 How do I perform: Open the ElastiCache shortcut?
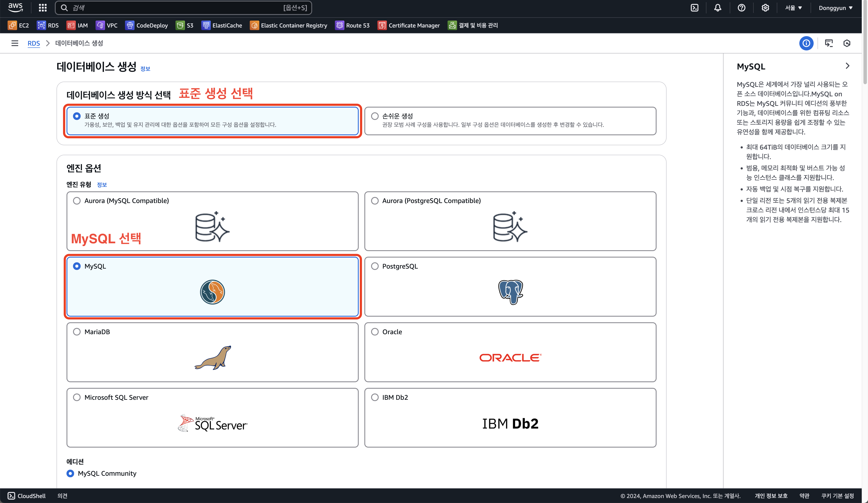(222, 26)
